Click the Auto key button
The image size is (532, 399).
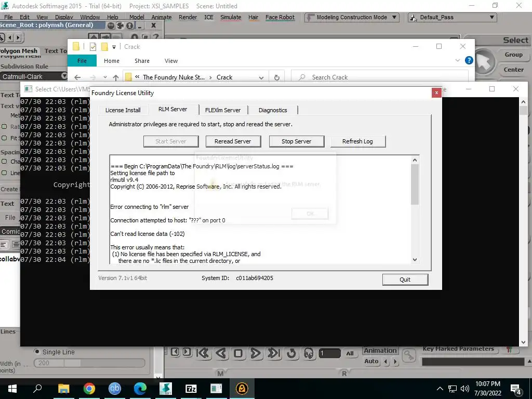pyautogui.click(x=371, y=362)
